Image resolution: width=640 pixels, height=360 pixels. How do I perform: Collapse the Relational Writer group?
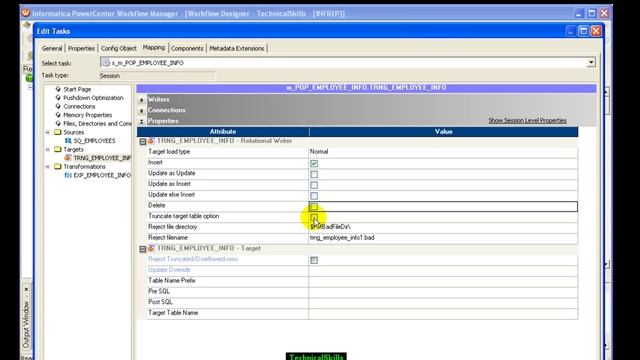pos(142,141)
